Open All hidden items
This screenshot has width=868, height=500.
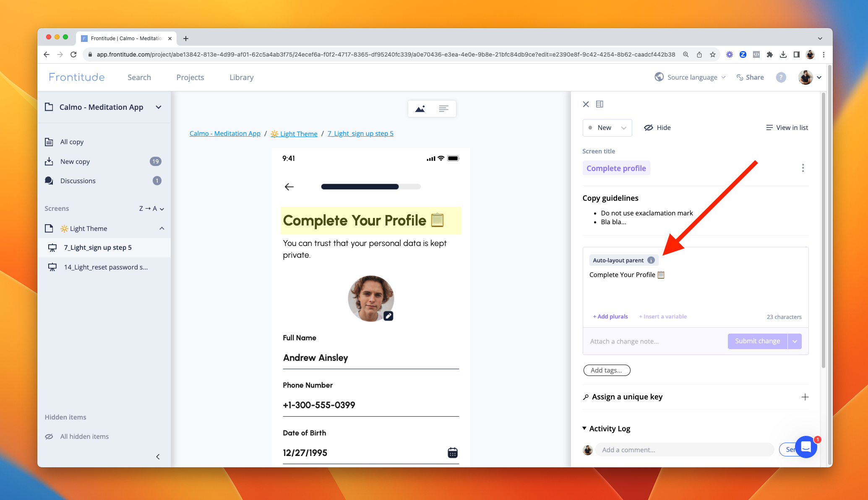click(77, 437)
